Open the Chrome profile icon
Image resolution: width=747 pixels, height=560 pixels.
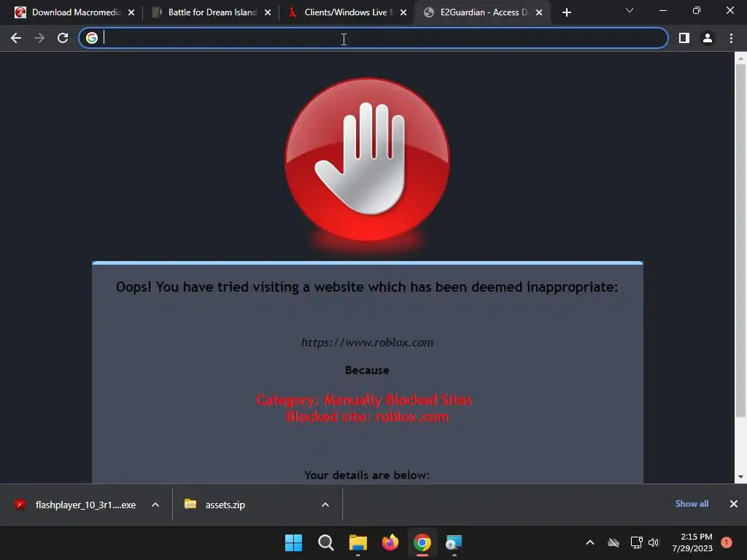(x=708, y=38)
